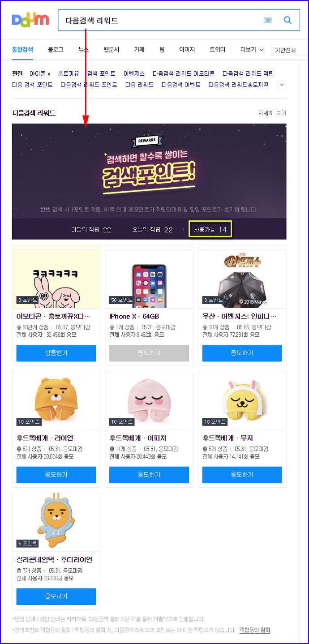
Task: Open the Muzi hood neck pillow image
Action: pyautogui.click(x=242, y=401)
